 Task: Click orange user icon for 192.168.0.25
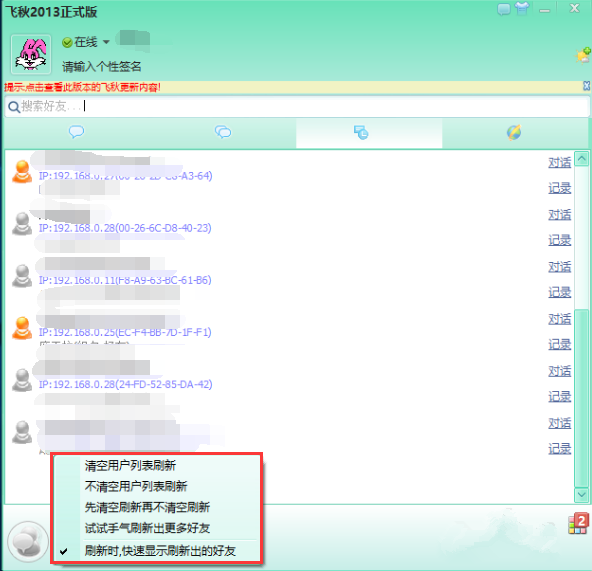(x=22, y=328)
